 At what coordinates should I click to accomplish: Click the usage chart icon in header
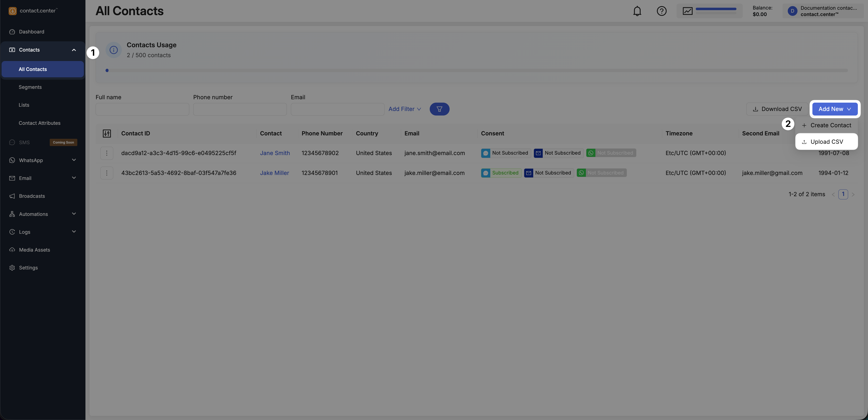pos(687,11)
